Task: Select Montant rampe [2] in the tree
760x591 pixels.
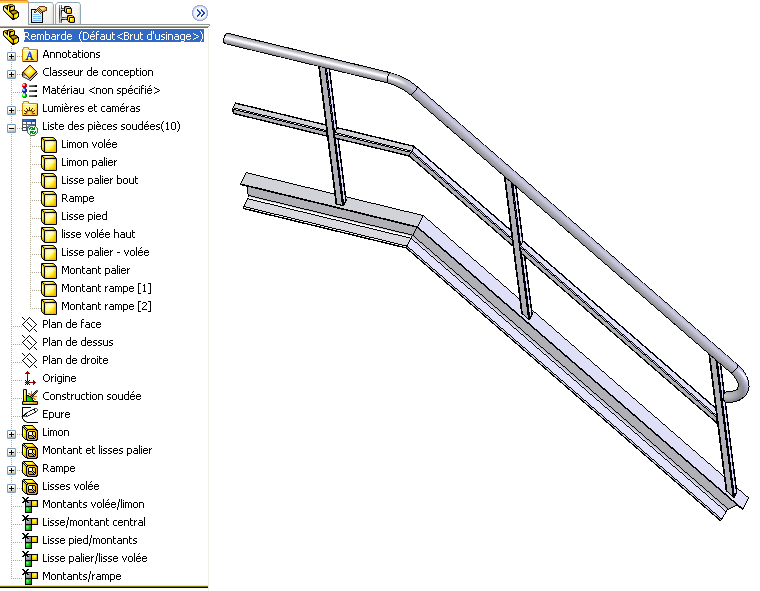Action: [x=106, y=306]
